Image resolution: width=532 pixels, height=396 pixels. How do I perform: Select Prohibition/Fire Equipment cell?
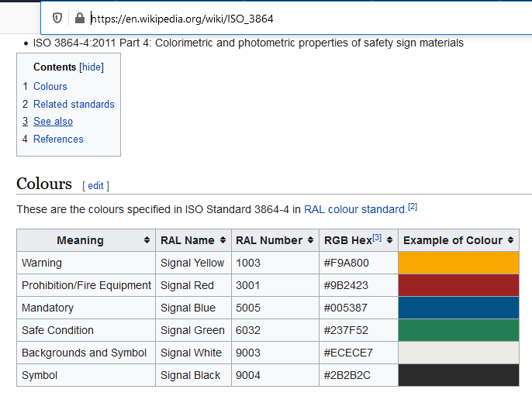(x=86, y=285)
